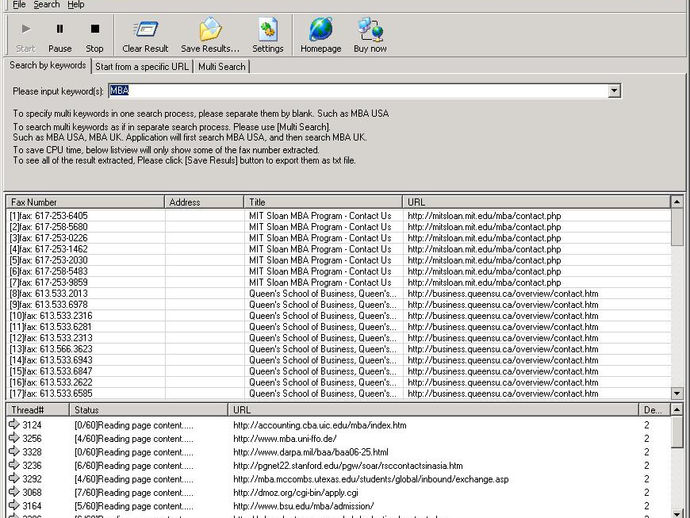Select row [4]fax: 617-253-1462
This screenshot has width=690, height=518.
coord(339,249)
